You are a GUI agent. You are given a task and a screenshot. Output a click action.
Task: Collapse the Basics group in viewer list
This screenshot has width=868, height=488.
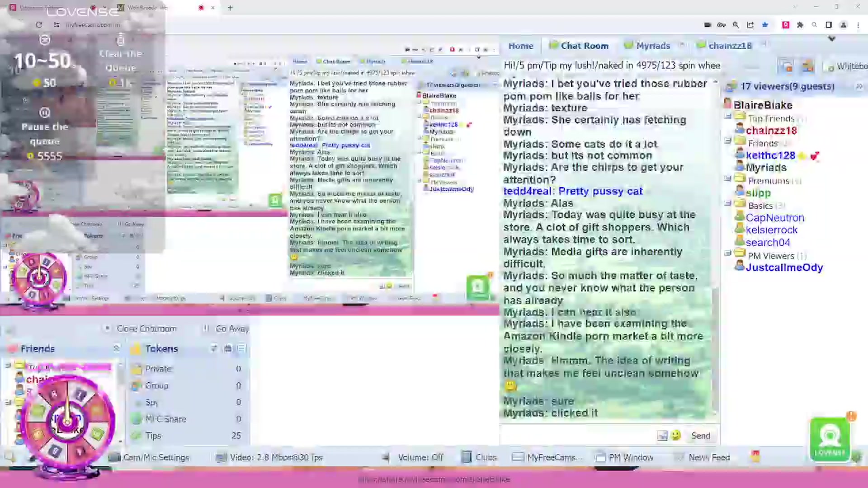pyautogui.click(x=728, y=203)
